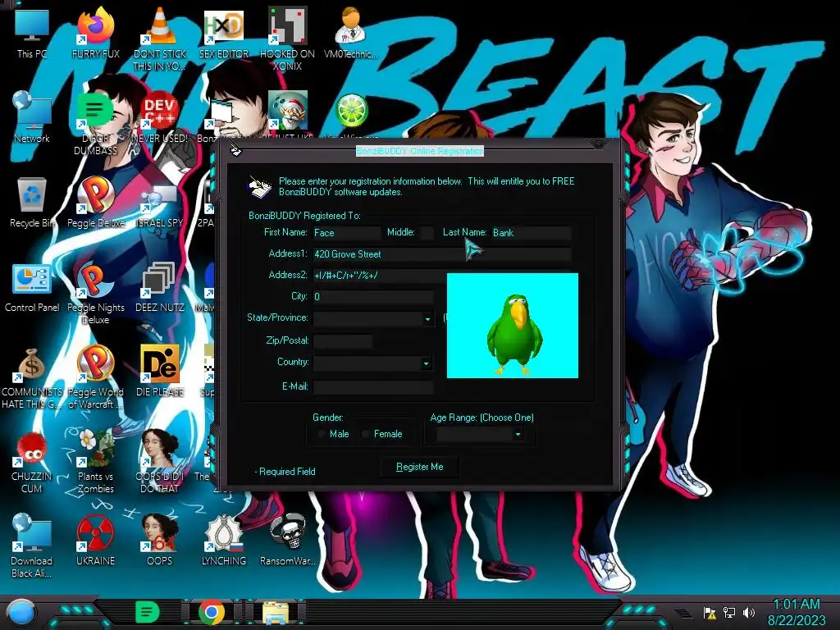Viewport: 840px width, 630px height.
Task: Click the Action Center flag tray icon
Action: pyautogui.click(x=710, y=613)
